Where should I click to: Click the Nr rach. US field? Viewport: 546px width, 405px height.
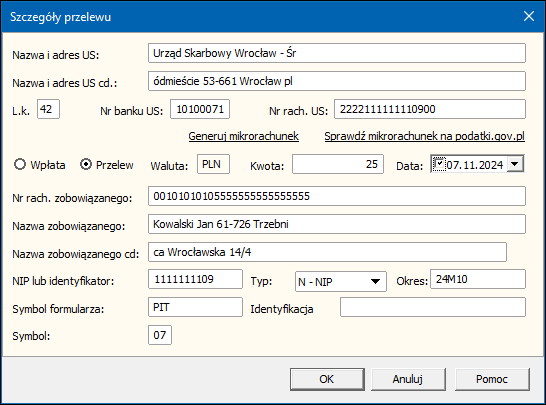point(430,109)
